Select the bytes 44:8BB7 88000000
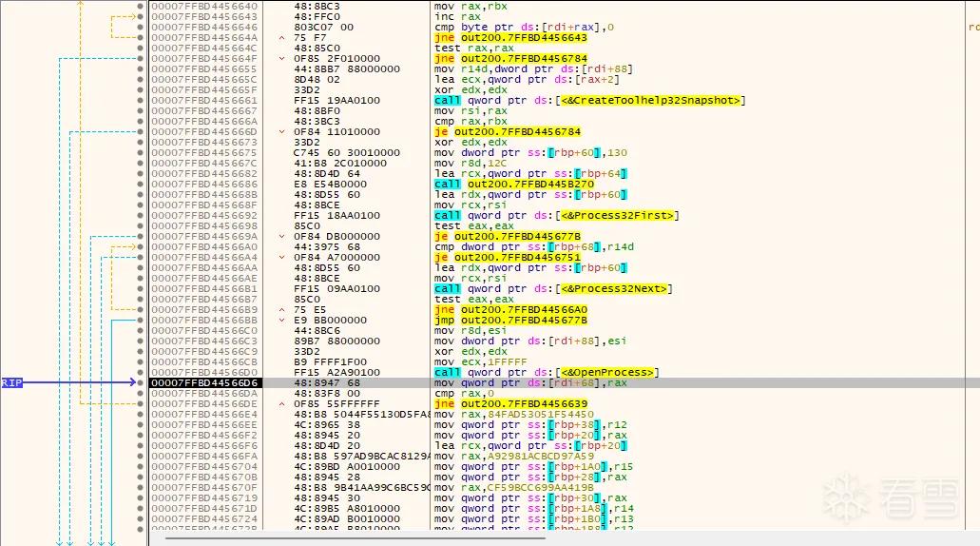Screen dimensions: 980x546 [347, 68]
